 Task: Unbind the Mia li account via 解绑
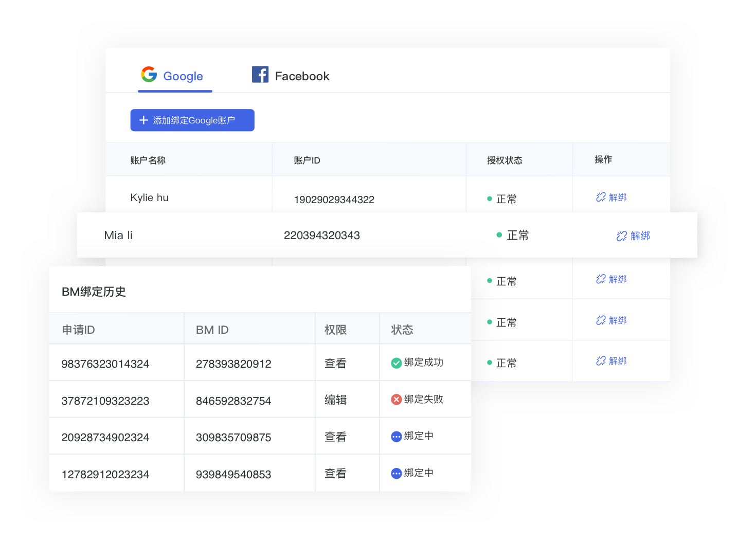pyautogui.click(x=640, y=236)
